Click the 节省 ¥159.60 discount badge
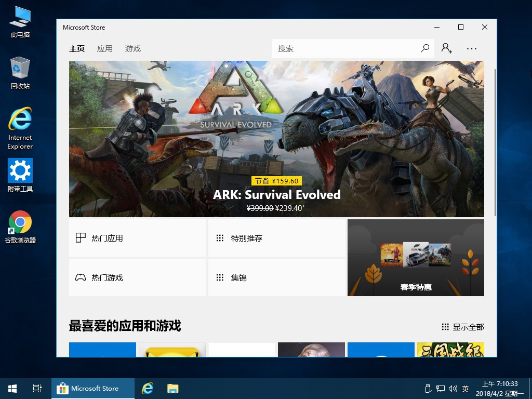532x399 pixels. click(x=276, y=181)
